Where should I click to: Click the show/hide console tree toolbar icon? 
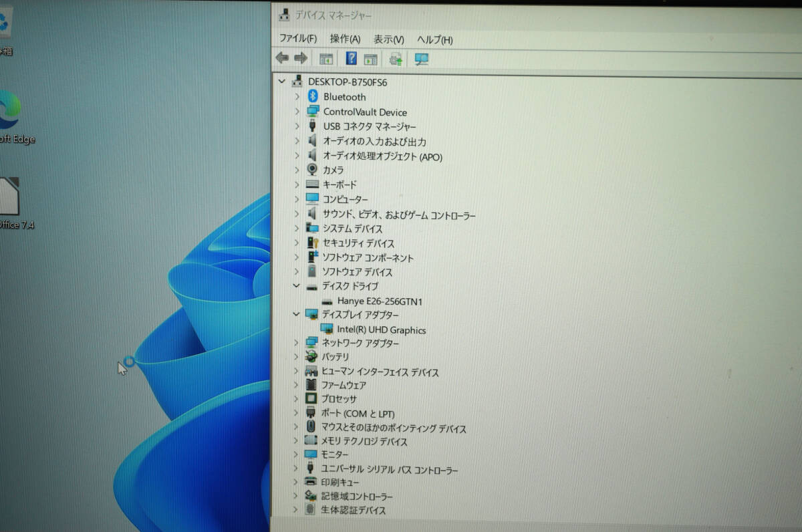coord(326,59)
